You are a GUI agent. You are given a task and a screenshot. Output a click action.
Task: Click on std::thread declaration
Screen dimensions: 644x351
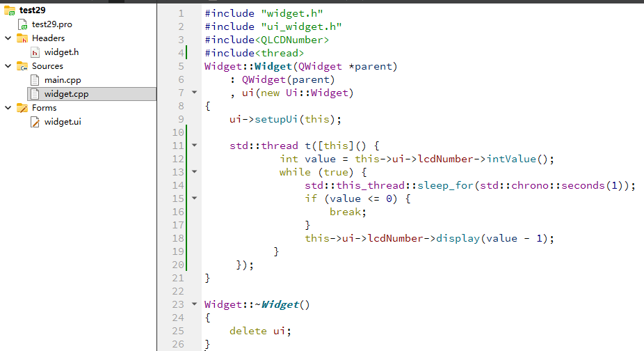(x=264, y=146)
